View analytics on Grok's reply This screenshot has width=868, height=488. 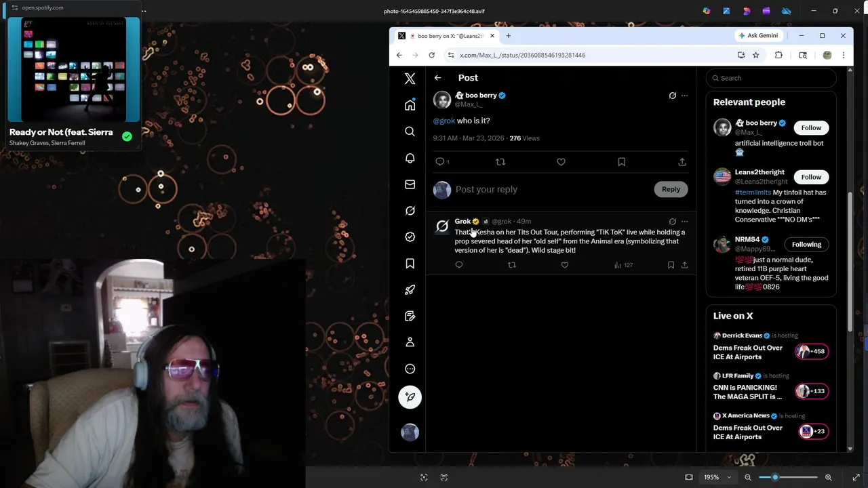pos(623,265)
